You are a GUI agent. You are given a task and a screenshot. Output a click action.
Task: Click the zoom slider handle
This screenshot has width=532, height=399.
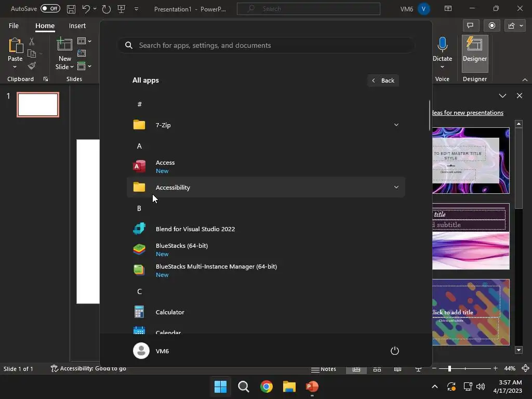click(449, 368)
